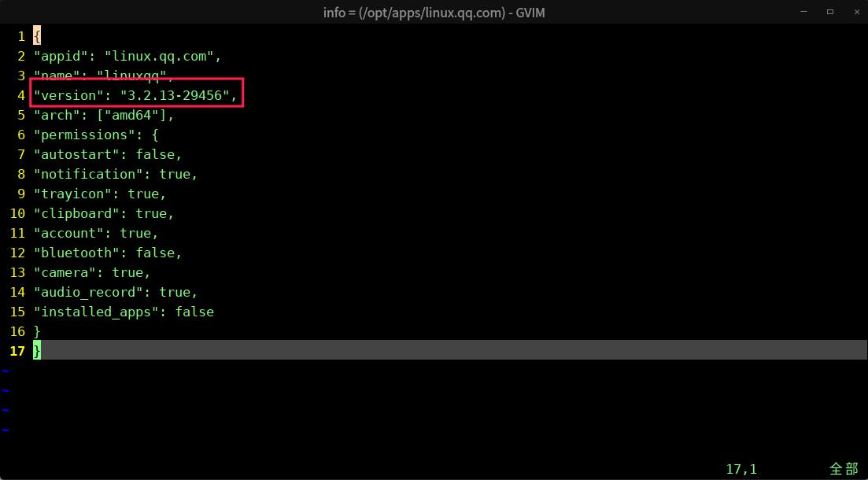868x480 pixels.
Task: Put cursor on "autostart": false line
Action: 107,154
